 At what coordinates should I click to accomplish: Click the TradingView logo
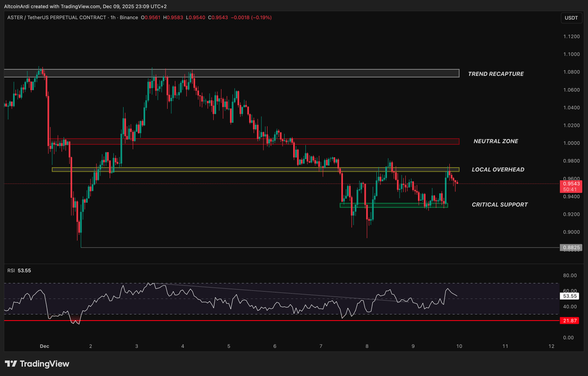(37, 364)
